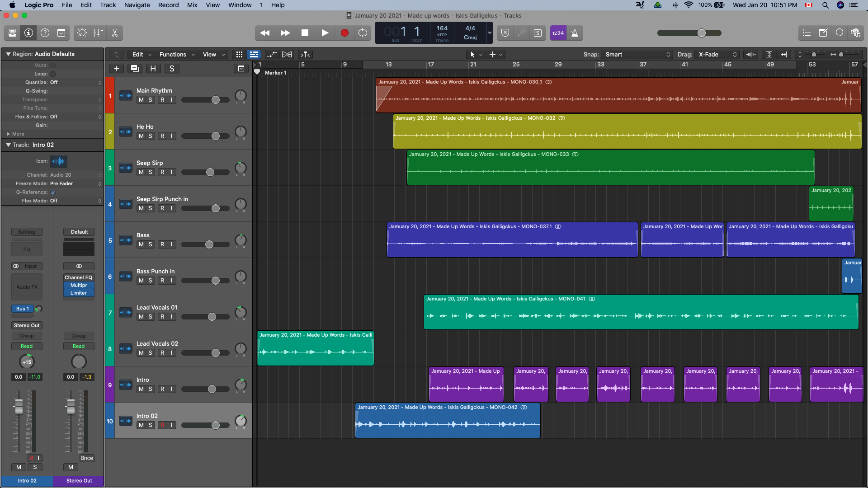Collapse the Region Audio Defaults section

8,54
